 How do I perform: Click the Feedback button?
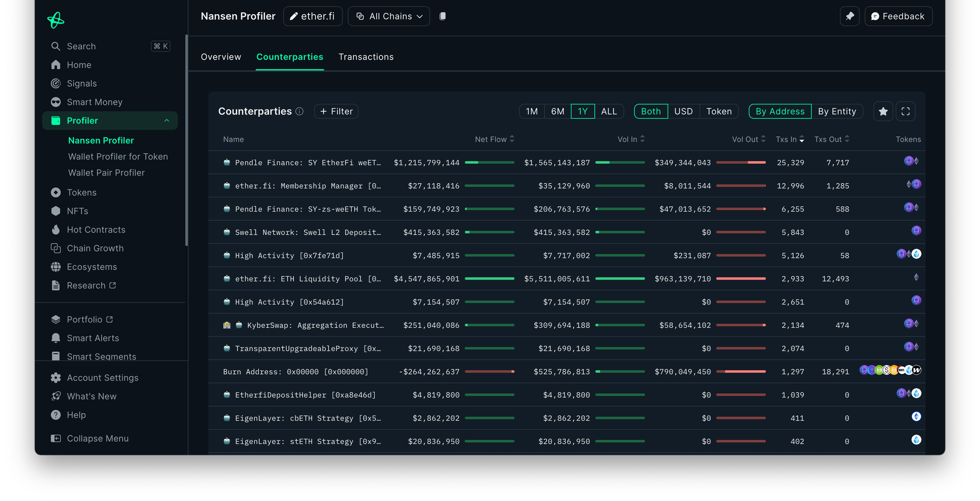[x=898, y=16]
